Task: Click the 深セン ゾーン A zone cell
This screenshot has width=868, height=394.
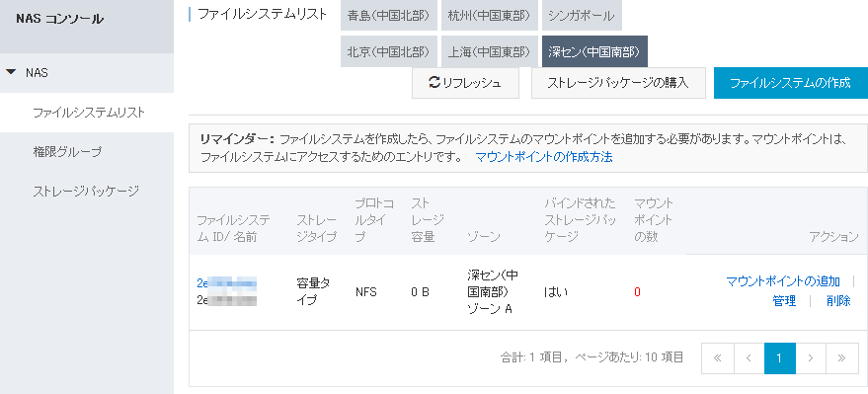Action: click(493, 292)
